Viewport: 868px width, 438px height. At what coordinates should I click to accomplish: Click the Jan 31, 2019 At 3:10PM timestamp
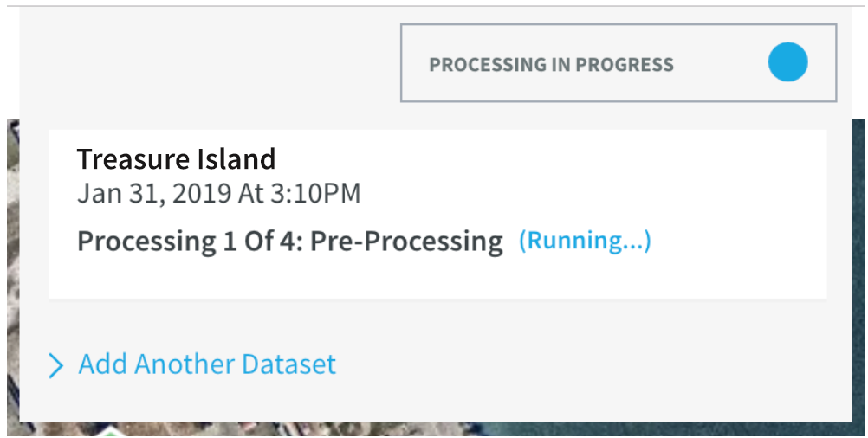[x=218, y=194]
